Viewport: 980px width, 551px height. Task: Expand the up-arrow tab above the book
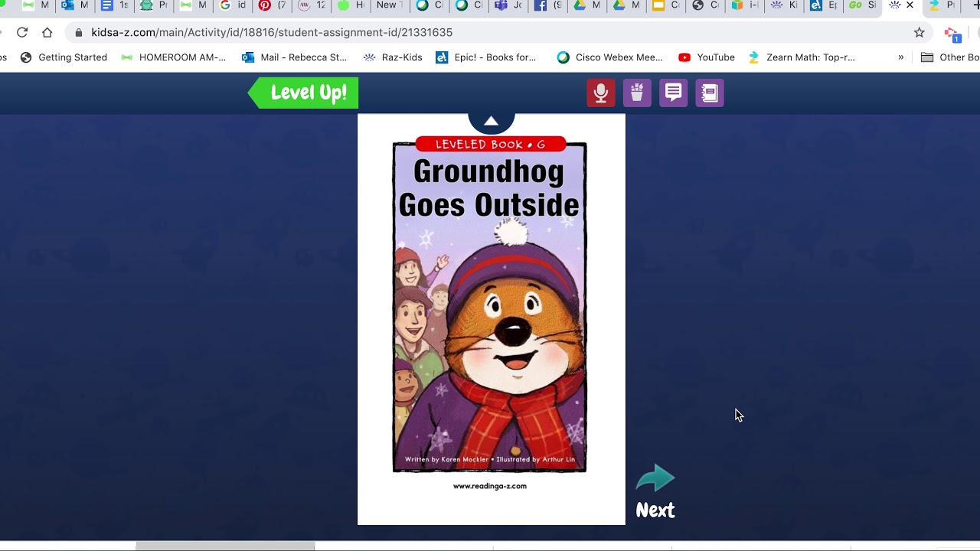click(492, 121)
